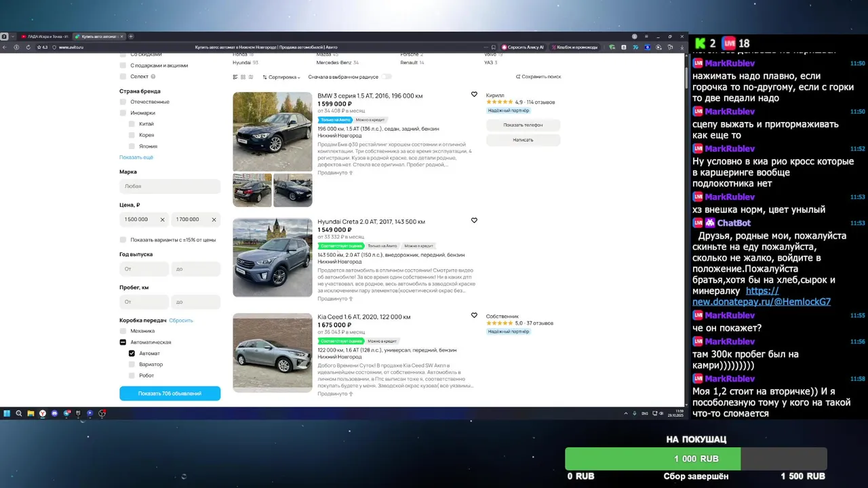The image size is (868, 488).
Task: Open the Kia Ceed photo
Action: click(x=273, y=352)
